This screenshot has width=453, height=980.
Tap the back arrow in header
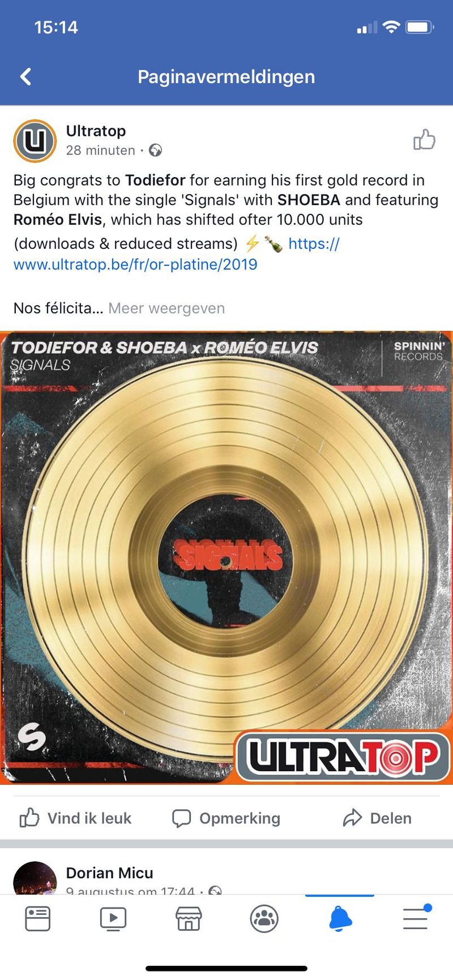click(25, 76)
